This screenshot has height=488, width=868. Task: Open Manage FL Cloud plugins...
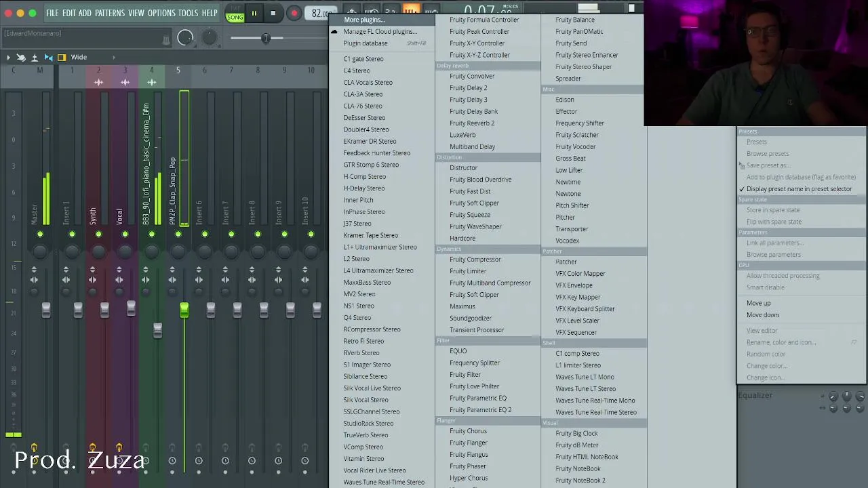pos(382,32)
